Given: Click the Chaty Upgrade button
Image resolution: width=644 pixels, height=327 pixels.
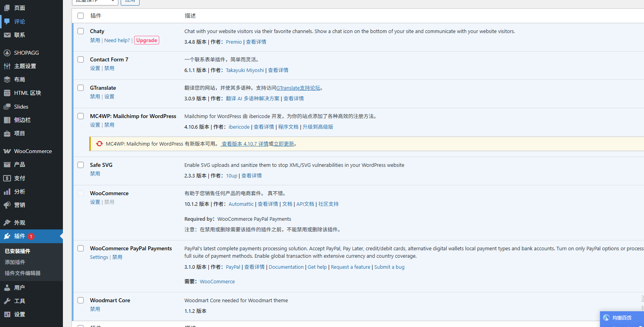Looking at the screenshot, I should click(x=147, y=40).
